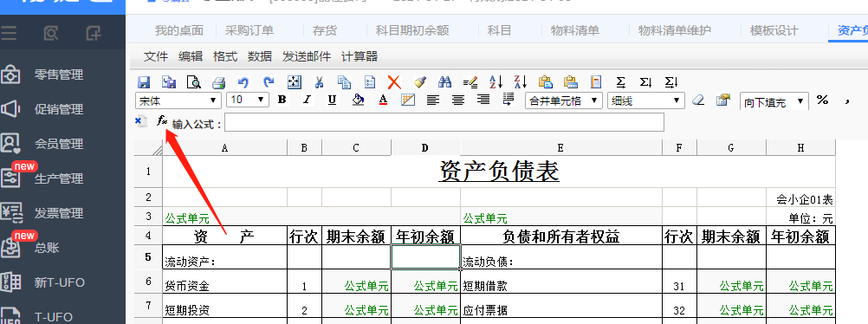Image resolution: width=868 pixels, height=324 pixels.
Task: Click the 输入公式 formula input field
Action: point(444,122)
